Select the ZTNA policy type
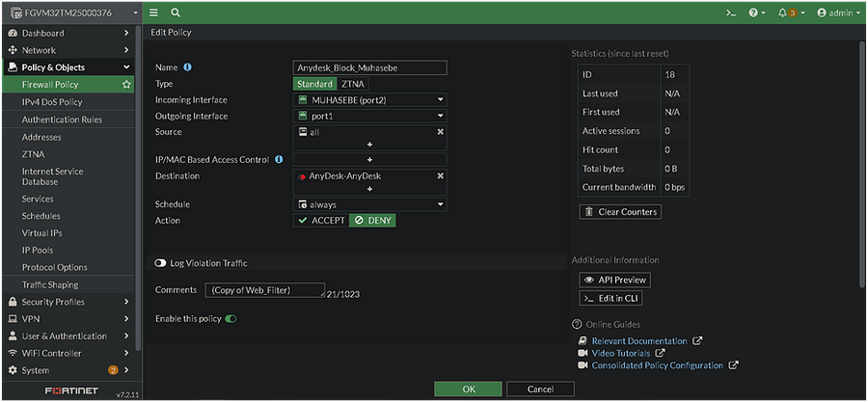Image resolution: width=868 pixels, height=402 pixels. coord(353,84)
